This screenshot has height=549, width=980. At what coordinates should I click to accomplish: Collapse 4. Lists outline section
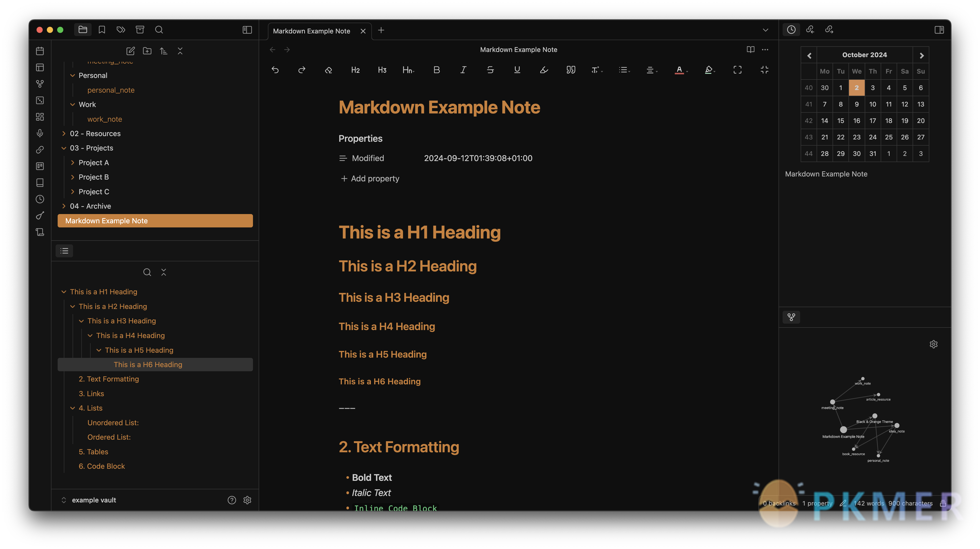pyautogui.click(x=72, y=408)
